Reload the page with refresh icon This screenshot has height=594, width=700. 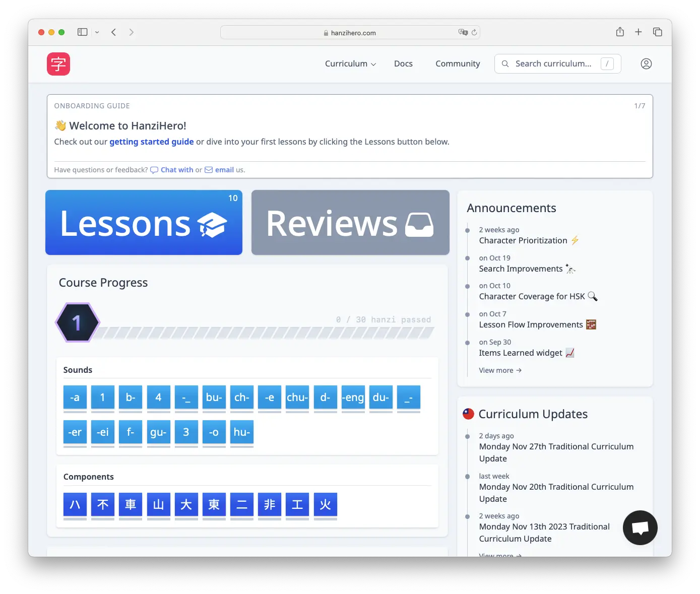(x=474, y=32)
